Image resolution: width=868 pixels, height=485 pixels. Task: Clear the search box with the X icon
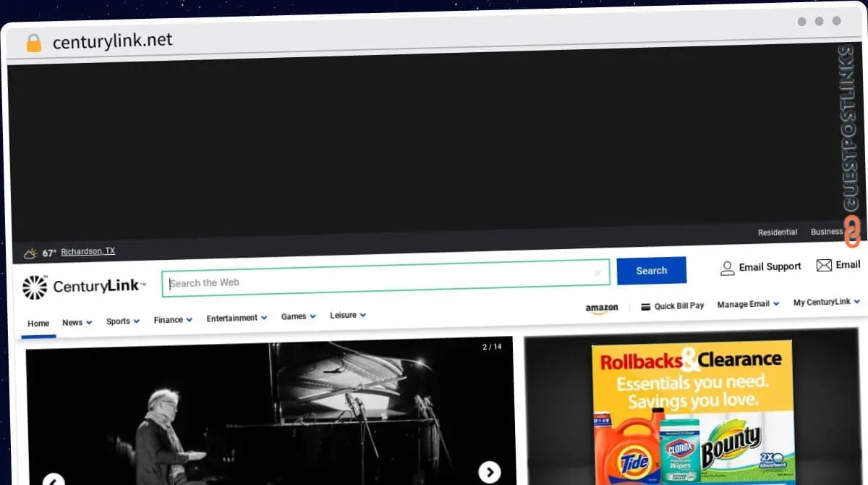coord(597,273)
